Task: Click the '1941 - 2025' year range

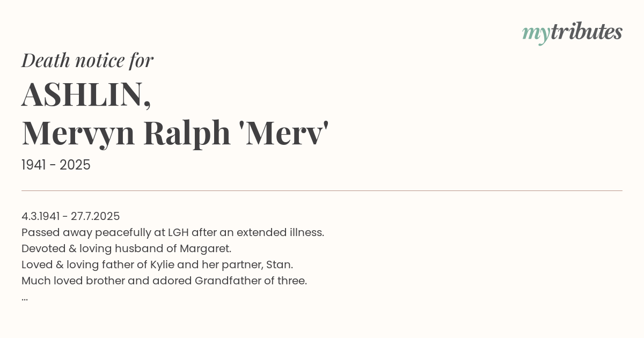Action: click(x=56, y=165)
